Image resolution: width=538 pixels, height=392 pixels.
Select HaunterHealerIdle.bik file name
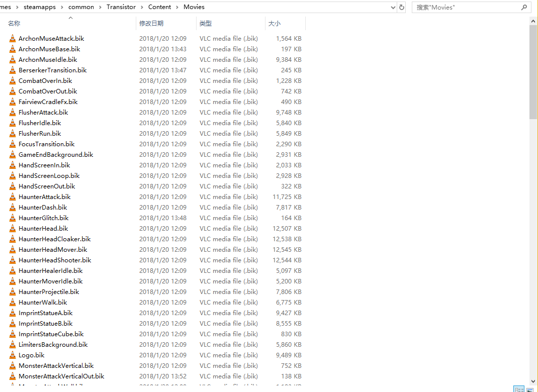tap(50, 270)
